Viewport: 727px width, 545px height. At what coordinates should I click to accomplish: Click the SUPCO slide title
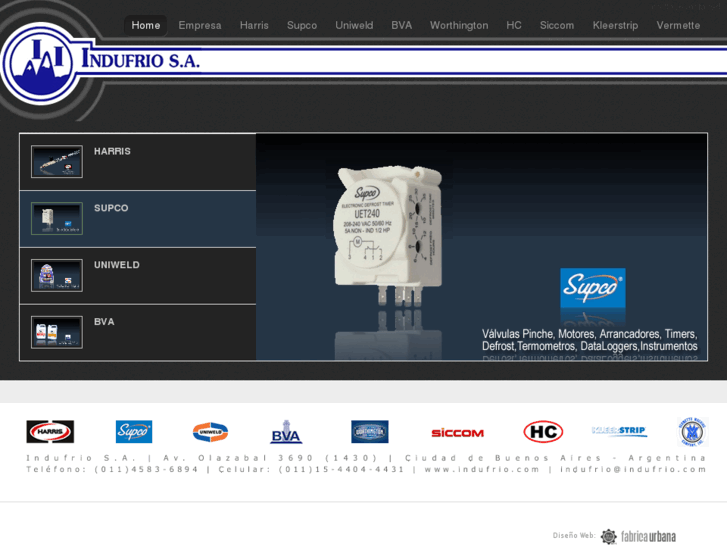pos(111,208)
